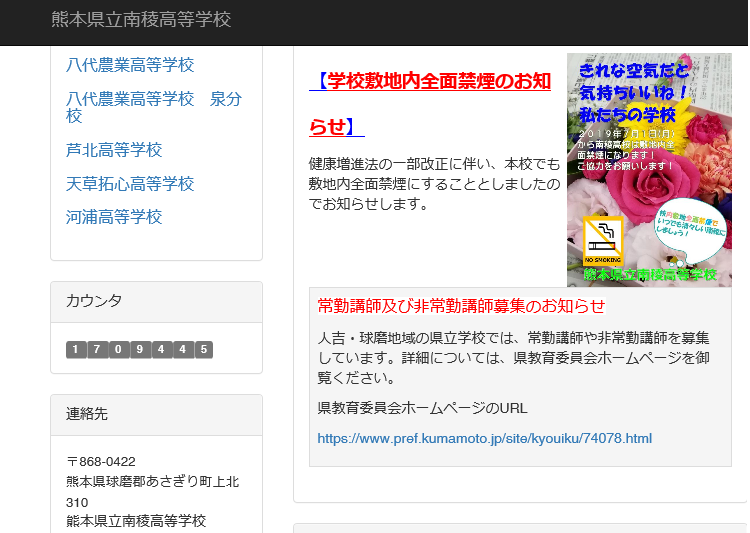Click the green school name on the poster
The image size is (750, 533).
650,274
